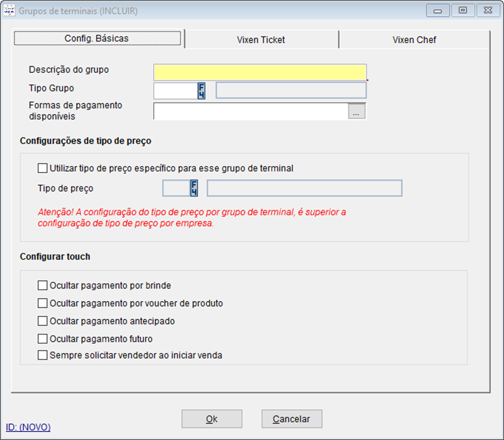Screen dimensions: 504x440
Task: Maximize the Grupos de terminais window
Action: tap(463, 11)
